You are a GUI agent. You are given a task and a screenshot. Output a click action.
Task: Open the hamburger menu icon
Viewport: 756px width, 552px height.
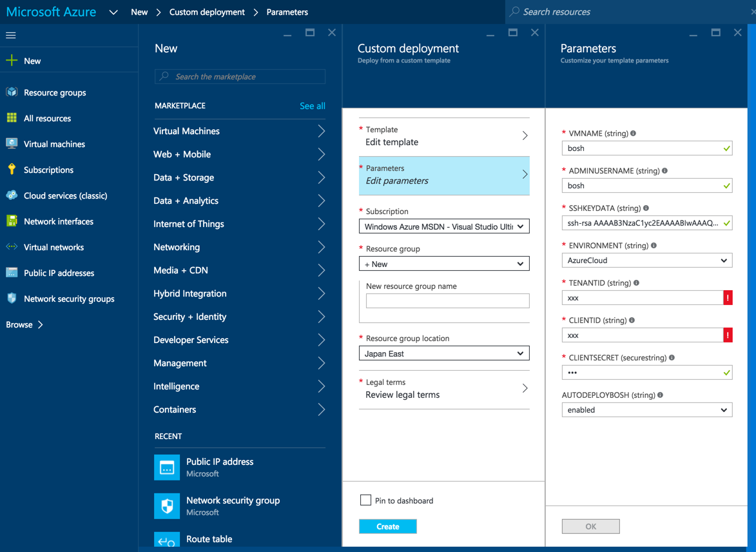(x=10, y=35)
